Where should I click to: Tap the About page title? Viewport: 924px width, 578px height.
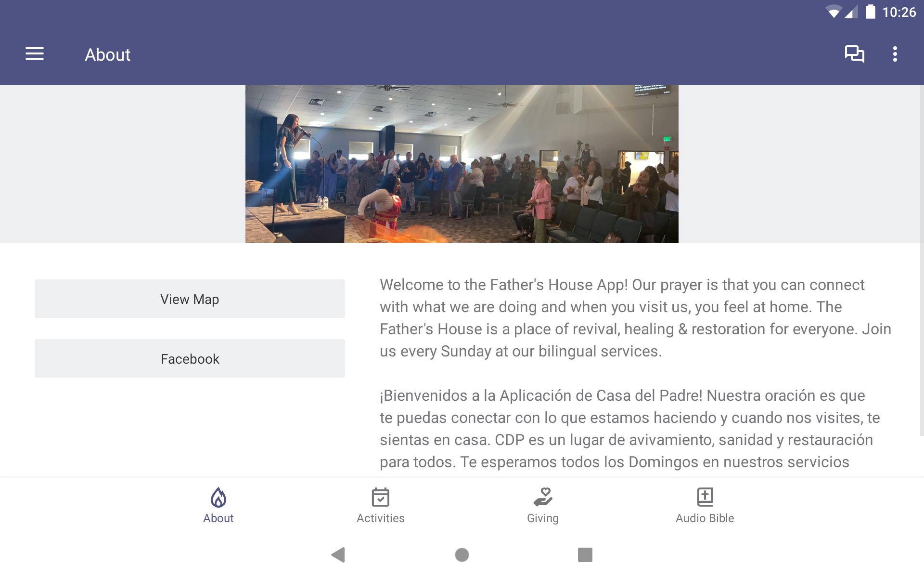(108, 55)
